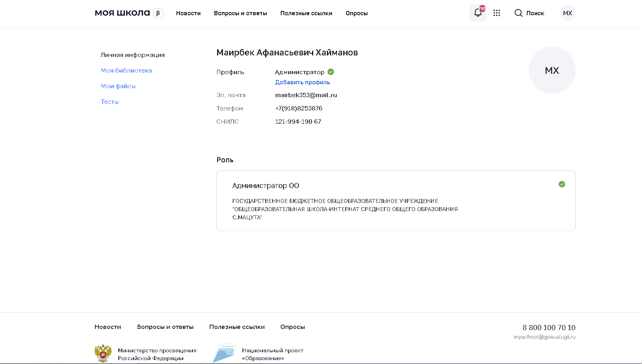This screenshot has width=642, height=364.
Task: Open Мои файлы in sidebar
Action: pos(118,86)
